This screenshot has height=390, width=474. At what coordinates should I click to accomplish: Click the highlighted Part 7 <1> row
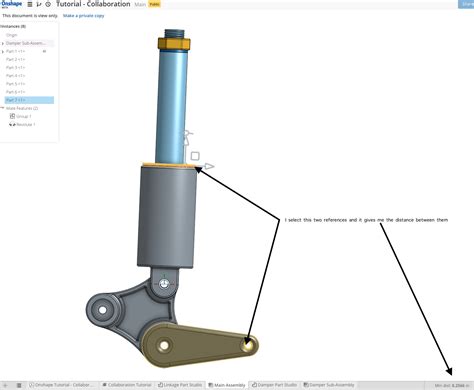(x=29, y=100)
